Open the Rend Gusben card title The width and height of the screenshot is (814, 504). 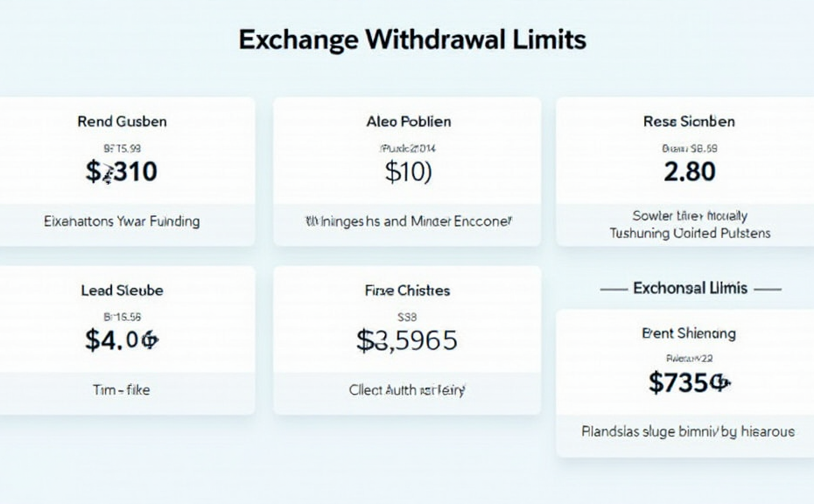click(122, 122)
